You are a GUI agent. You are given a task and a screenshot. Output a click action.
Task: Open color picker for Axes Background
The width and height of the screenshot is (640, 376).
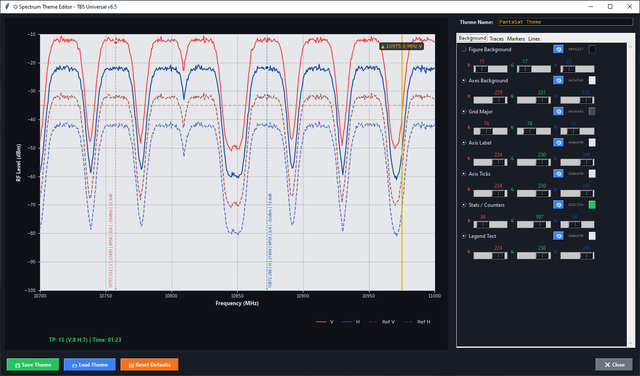point(558,80)
